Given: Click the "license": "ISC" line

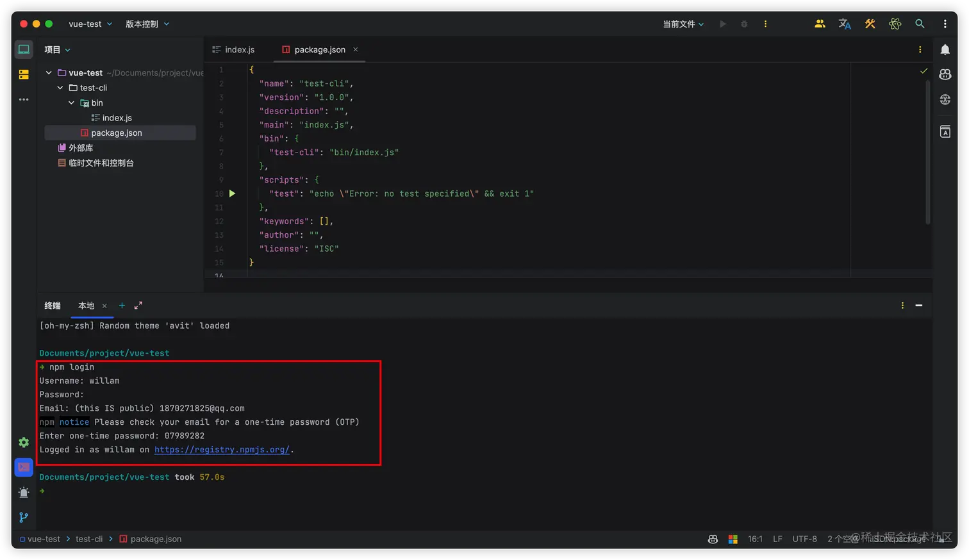Looking at the screenshot, I should [x=299, y=249].
